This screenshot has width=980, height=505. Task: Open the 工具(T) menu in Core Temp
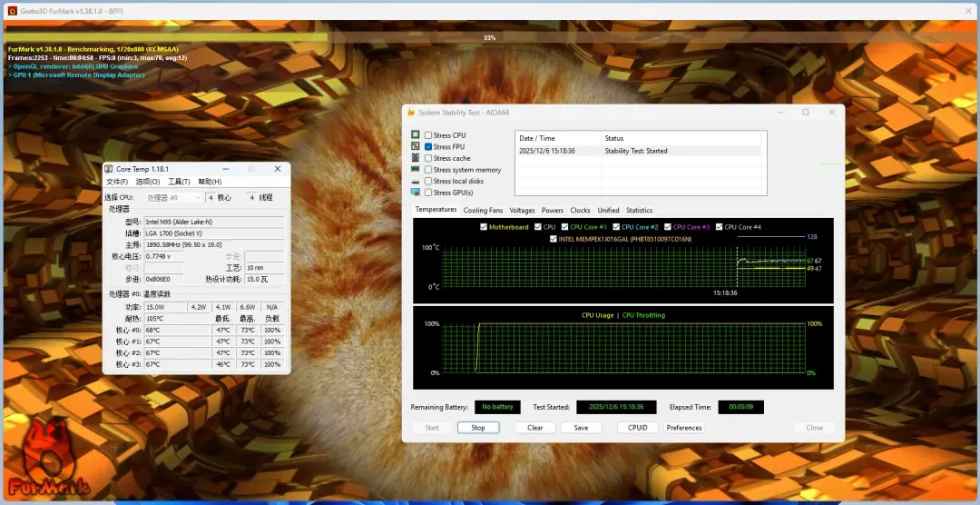178,182
